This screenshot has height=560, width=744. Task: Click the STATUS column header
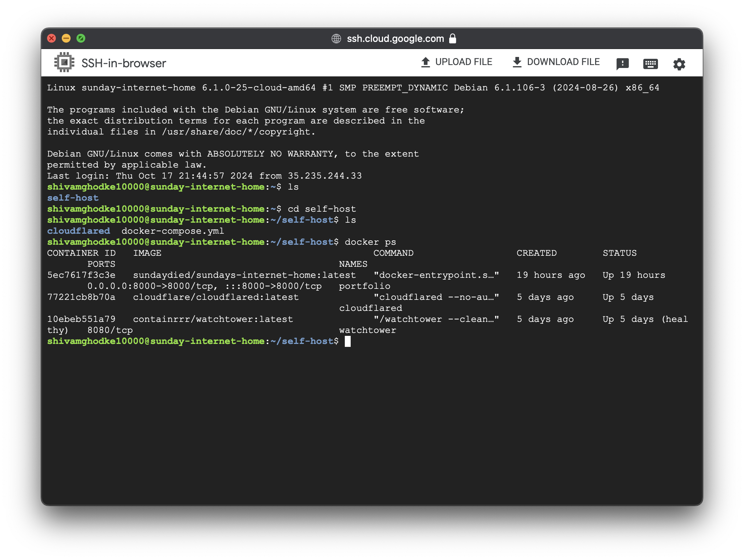pyautogui.click(x=620, y=253)
